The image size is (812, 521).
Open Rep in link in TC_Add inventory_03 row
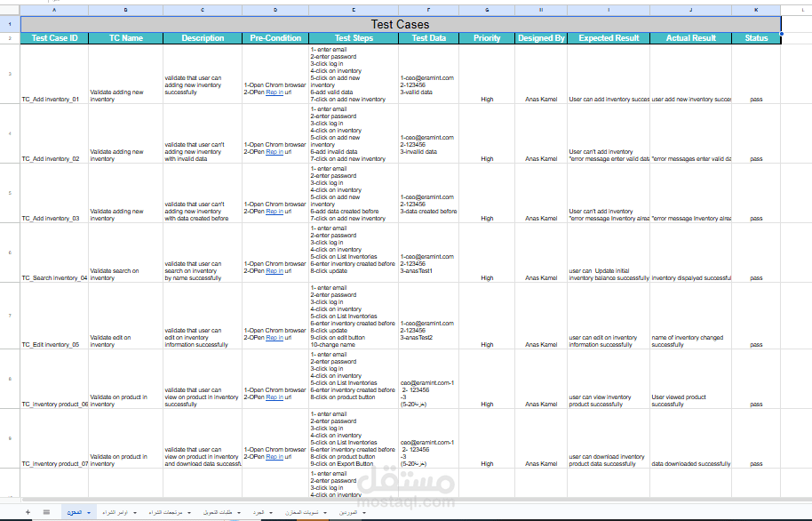click(275, 212)
